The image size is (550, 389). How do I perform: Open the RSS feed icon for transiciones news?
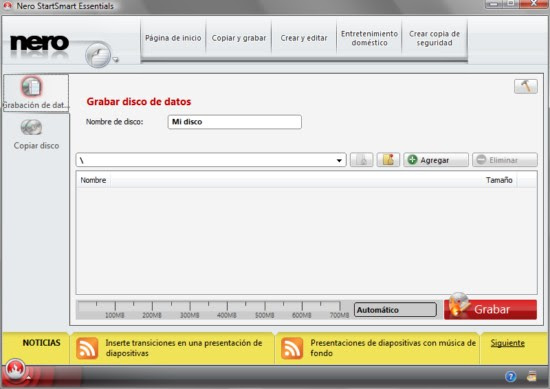87,348
